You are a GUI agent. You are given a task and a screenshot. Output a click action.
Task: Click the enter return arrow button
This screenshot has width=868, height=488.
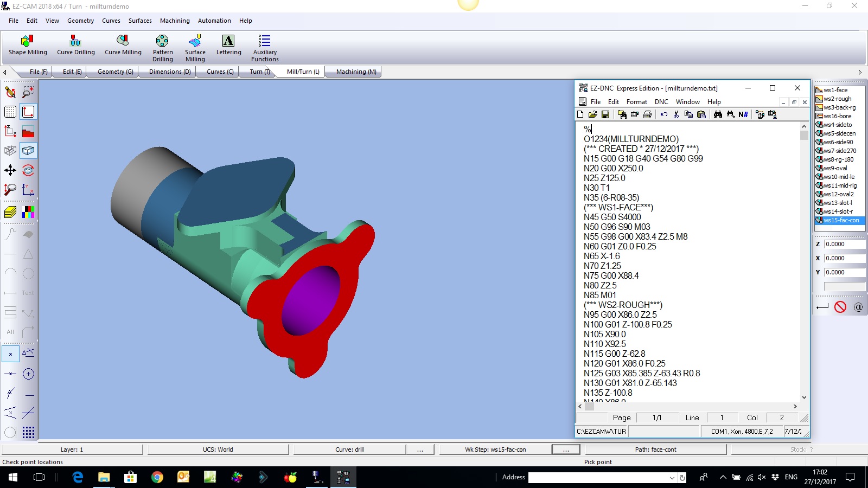(x=822, y=307)
